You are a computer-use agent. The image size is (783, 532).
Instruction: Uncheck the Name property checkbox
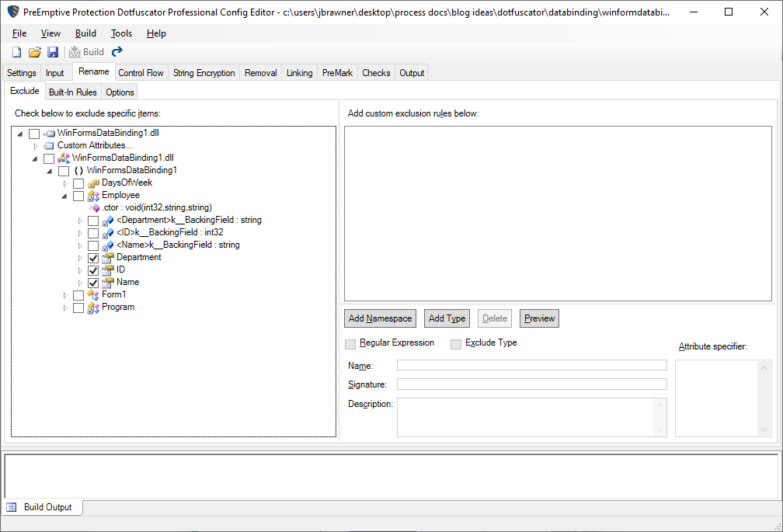tap(93, 283)
